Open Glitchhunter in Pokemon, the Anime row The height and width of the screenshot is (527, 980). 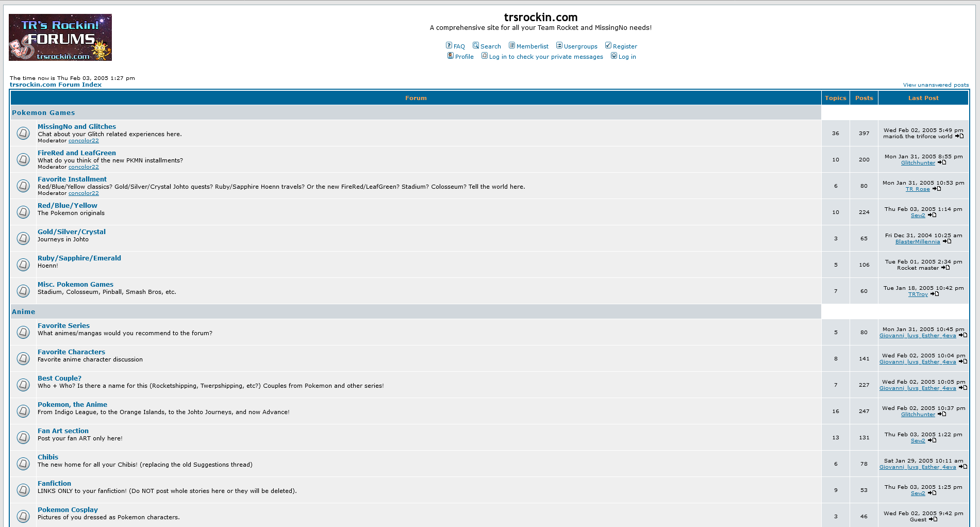click(918, 415)
